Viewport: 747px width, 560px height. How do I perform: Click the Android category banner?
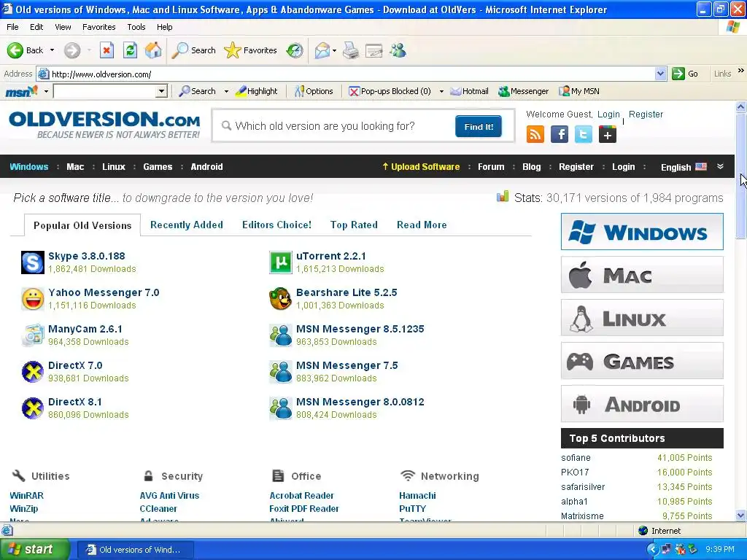tap(642, 404)
